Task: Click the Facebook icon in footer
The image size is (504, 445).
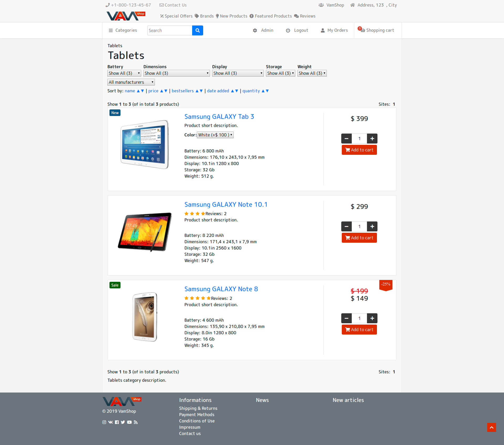Action: pos(117,422)
